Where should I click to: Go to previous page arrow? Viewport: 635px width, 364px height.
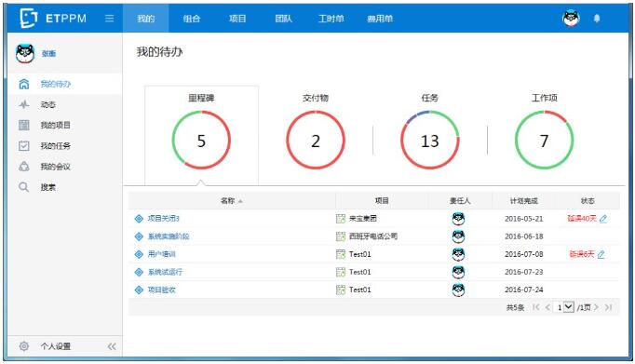(547, 307)
